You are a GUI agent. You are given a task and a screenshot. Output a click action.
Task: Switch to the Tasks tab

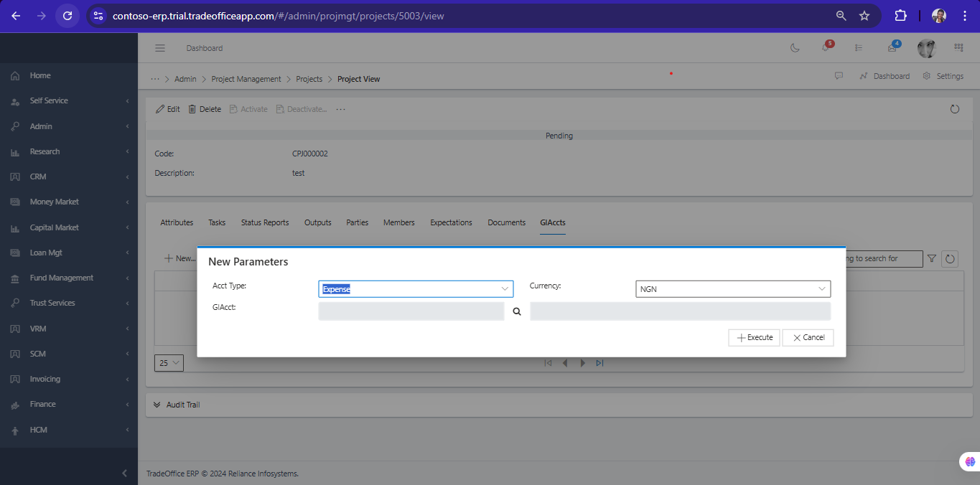217,222
